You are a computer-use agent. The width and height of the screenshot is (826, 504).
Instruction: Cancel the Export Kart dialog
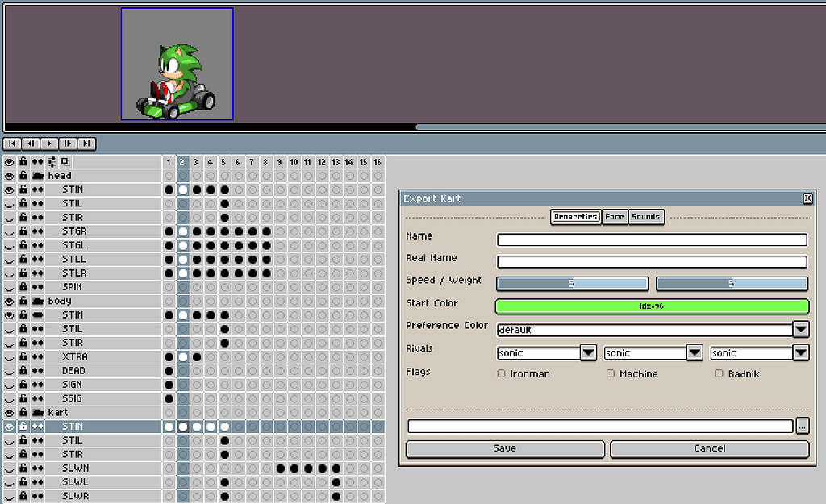(x=709, y=448)
